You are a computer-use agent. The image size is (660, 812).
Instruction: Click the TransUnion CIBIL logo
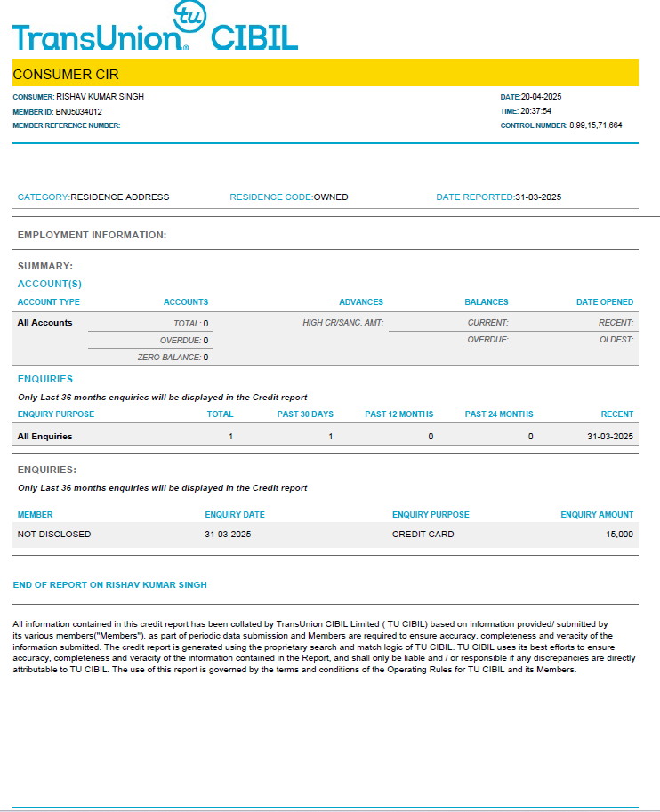tap(156, 27)
